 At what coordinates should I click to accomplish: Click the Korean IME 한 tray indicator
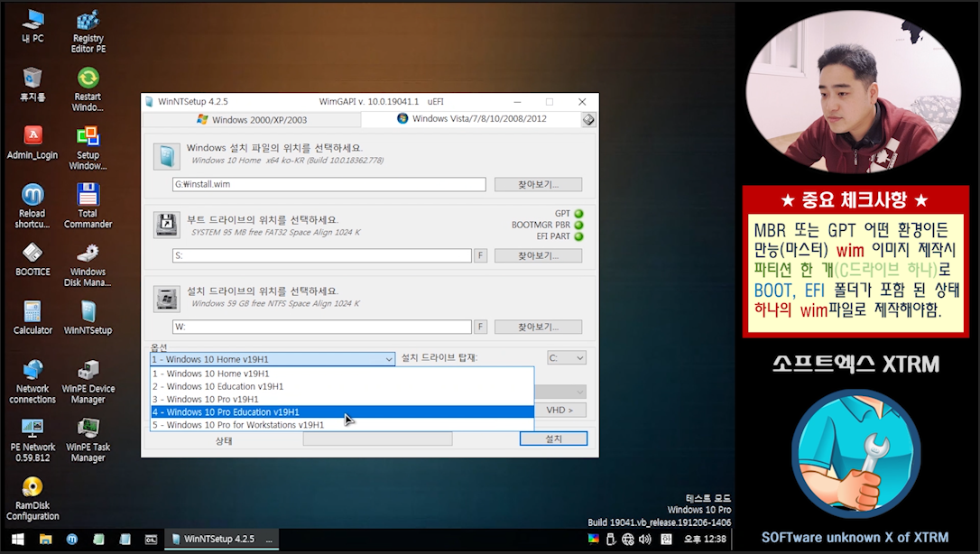coord(666,539)
